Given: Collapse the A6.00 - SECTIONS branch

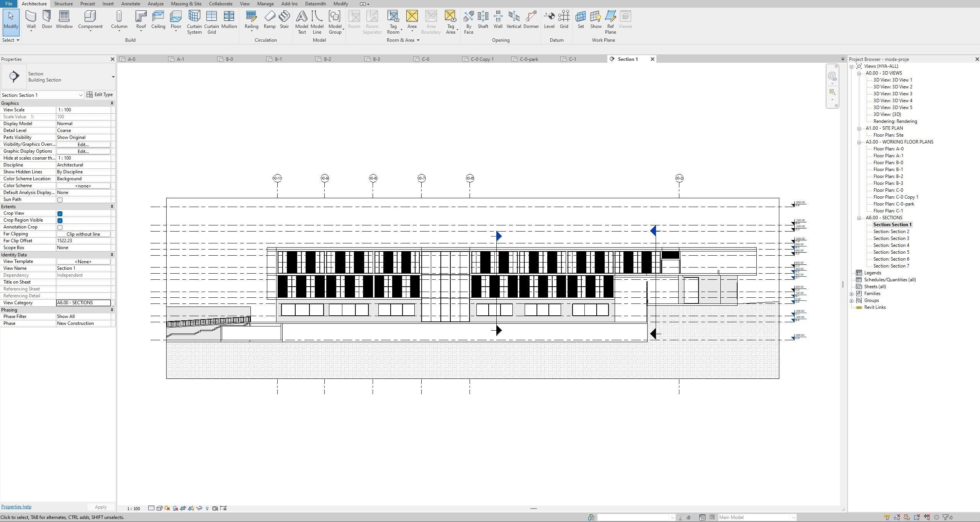Looking at the screenshot, I should click(x=860, y=217).
